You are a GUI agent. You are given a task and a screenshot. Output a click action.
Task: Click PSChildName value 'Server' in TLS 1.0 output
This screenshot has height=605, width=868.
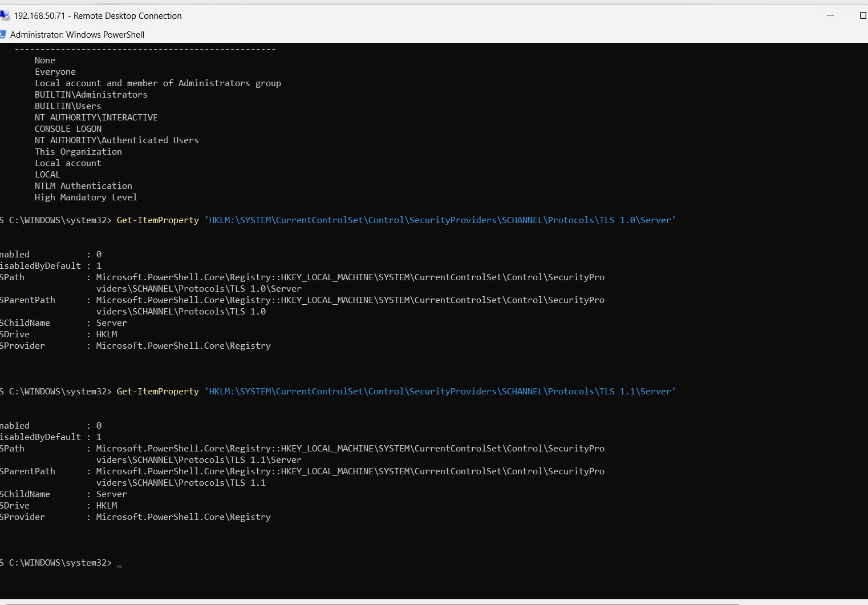coord(112,323)
